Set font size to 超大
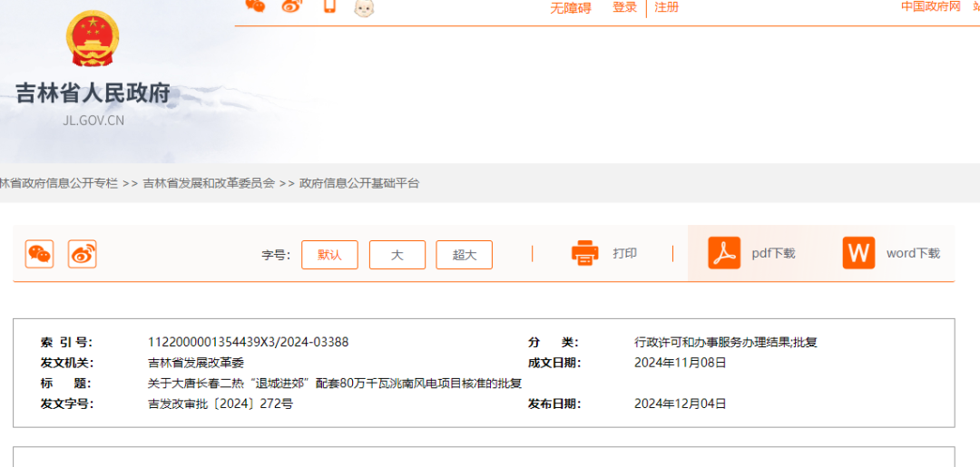980x467 pixels. coord(464,255)
